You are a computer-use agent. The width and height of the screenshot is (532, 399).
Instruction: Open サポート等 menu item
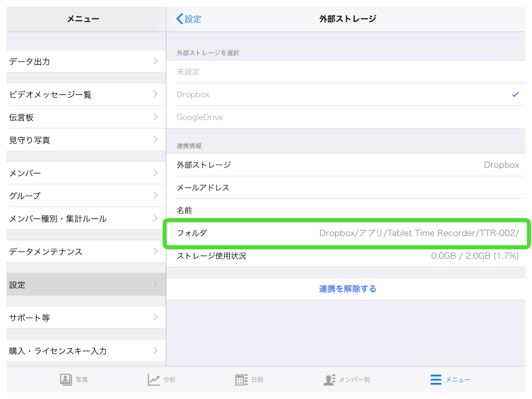pos(86,318)
